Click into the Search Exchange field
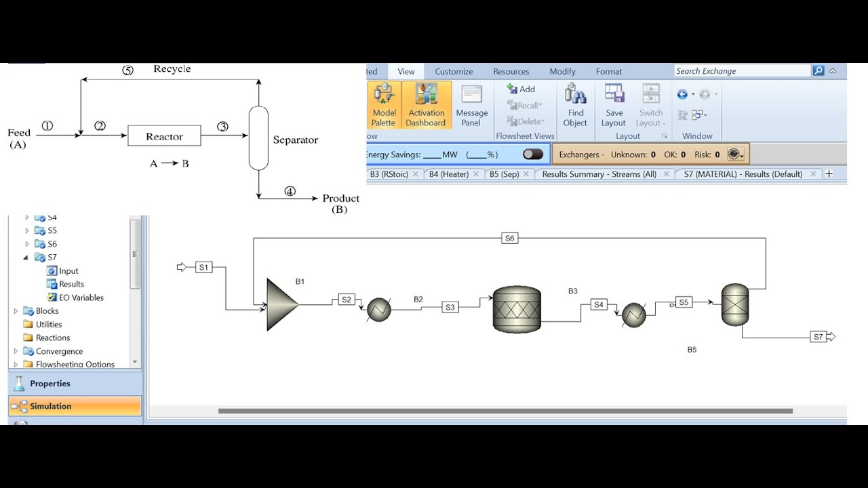 [x=742, y=70]
